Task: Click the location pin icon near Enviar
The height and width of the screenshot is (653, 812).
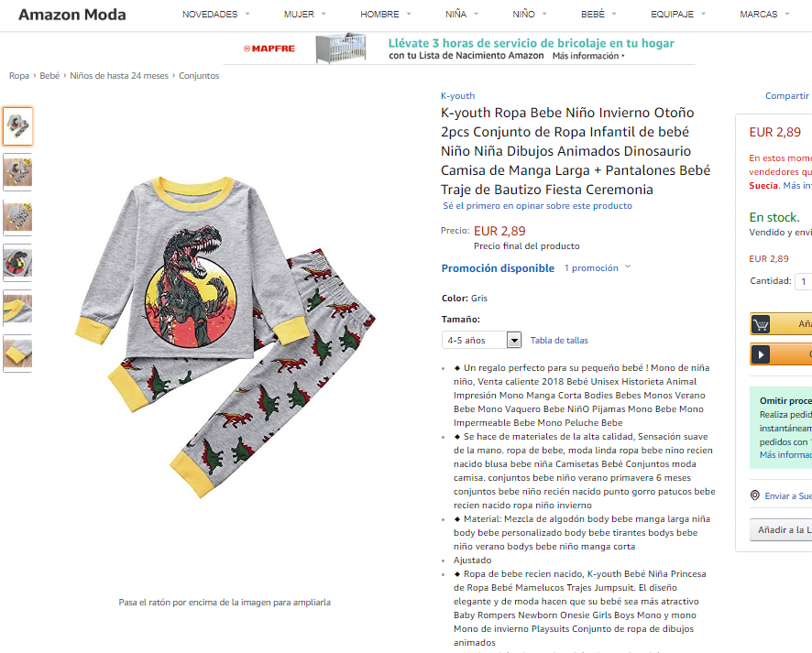Action: click(x=755, y=495)
